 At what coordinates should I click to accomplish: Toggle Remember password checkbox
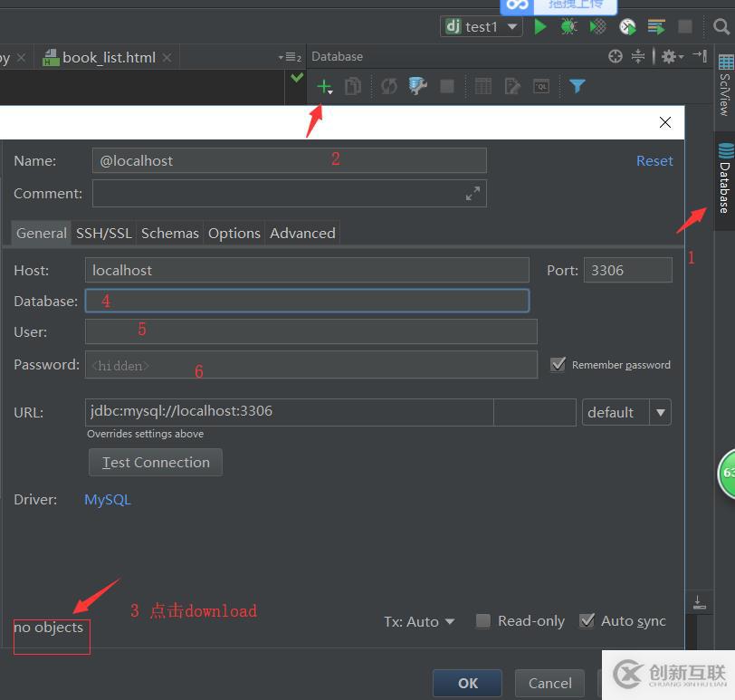558,364
